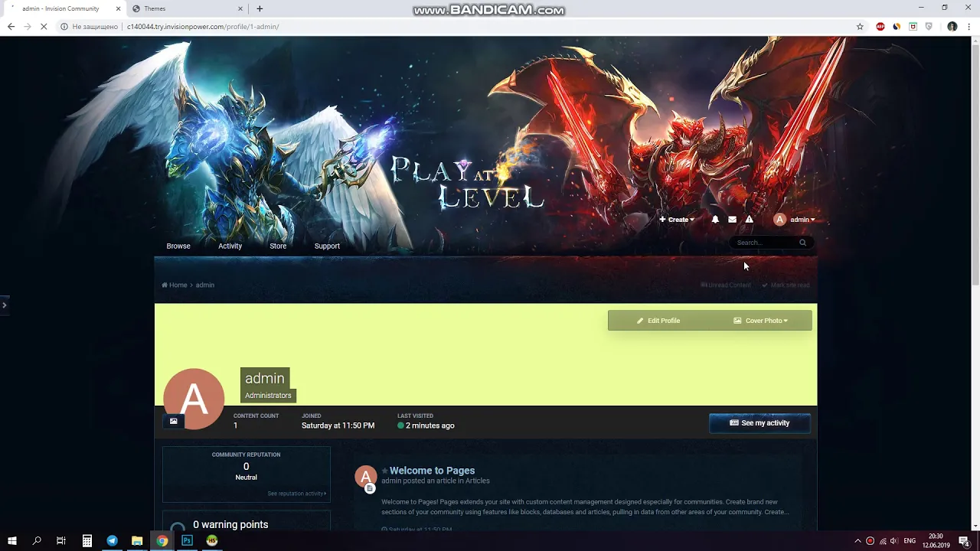This screenshot has width=980, height=551.
Task: Click the admin avatar in the header
Action: (x=779, y=220)
